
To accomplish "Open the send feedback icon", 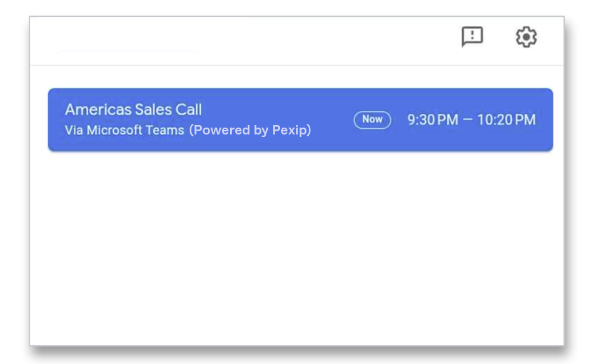I will point(472,37).
